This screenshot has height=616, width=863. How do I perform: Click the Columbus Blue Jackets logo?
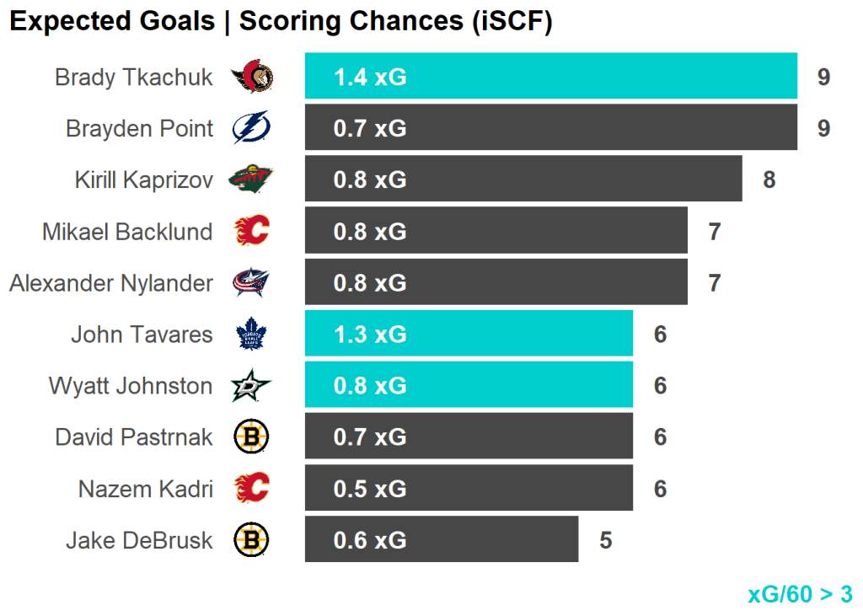coord(251,282)
